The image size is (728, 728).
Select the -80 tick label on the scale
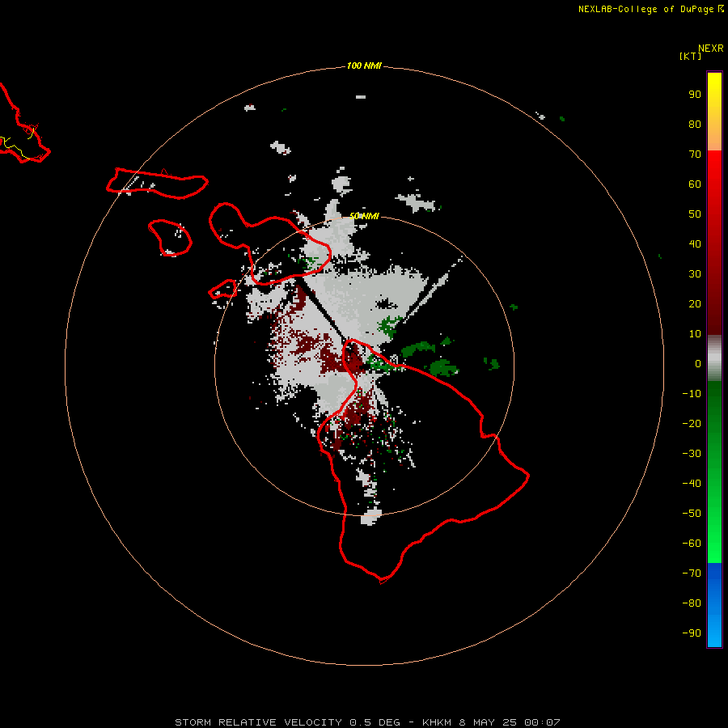692,603
